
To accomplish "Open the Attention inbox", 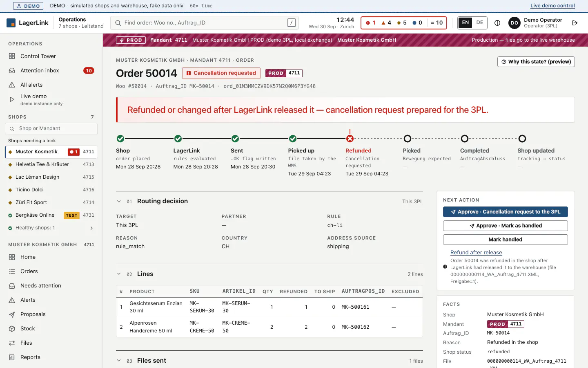I will click(x=51, y=70).
